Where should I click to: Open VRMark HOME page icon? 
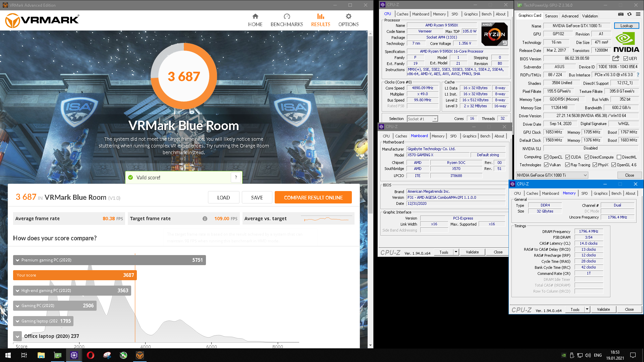click(255, 16)
